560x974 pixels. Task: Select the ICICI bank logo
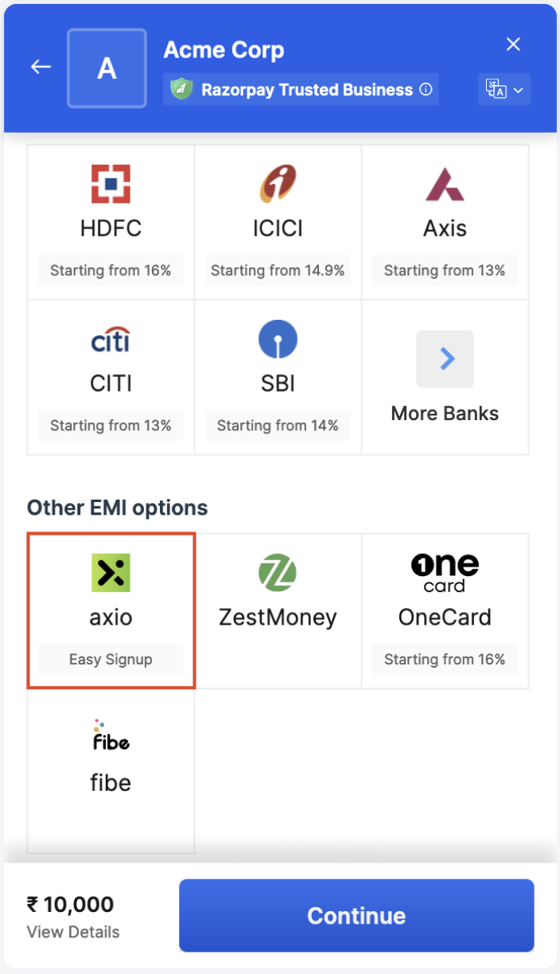278,183
